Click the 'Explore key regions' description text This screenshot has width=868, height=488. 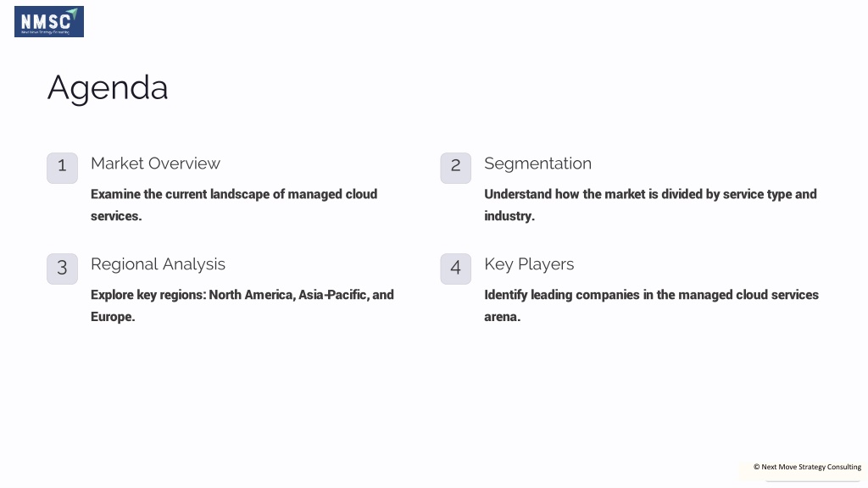click(242, 305)
